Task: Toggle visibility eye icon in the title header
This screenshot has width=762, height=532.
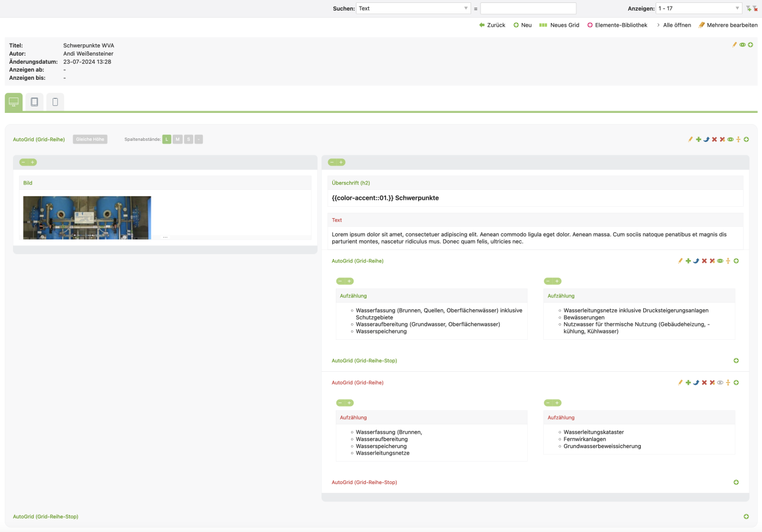Action: point(742,44)
